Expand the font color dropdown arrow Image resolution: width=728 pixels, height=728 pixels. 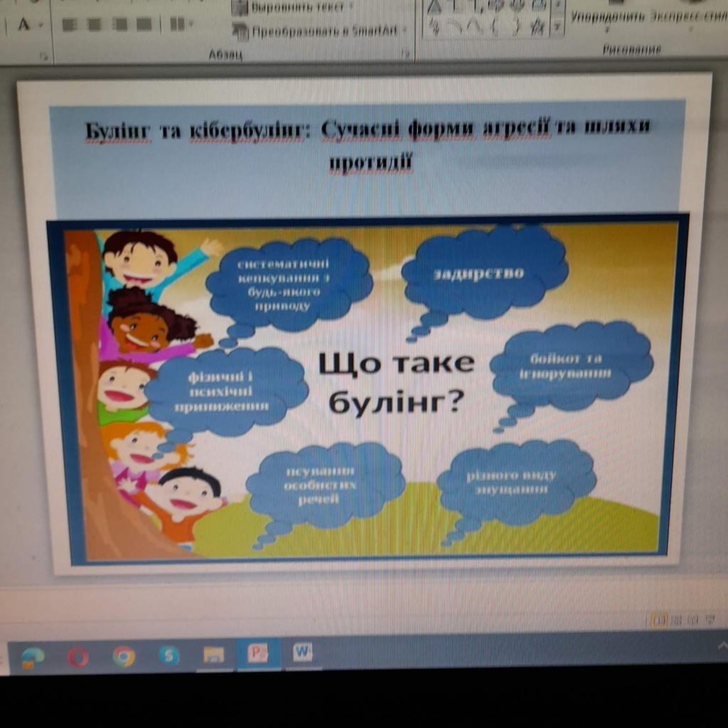tap(41, 25)
